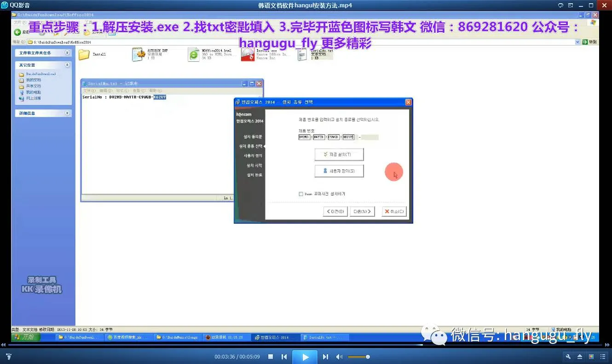Click the playback time display 00:03:36
This screenshot has height=364, width=612.
(x=225, y=357)
